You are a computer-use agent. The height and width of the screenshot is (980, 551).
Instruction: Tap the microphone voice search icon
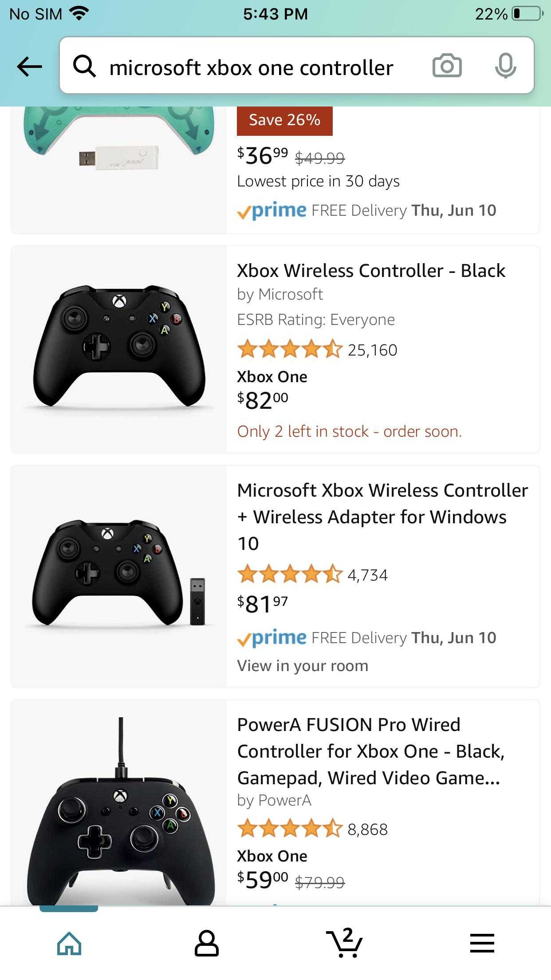pyautogui.click(x=505, y=66)
